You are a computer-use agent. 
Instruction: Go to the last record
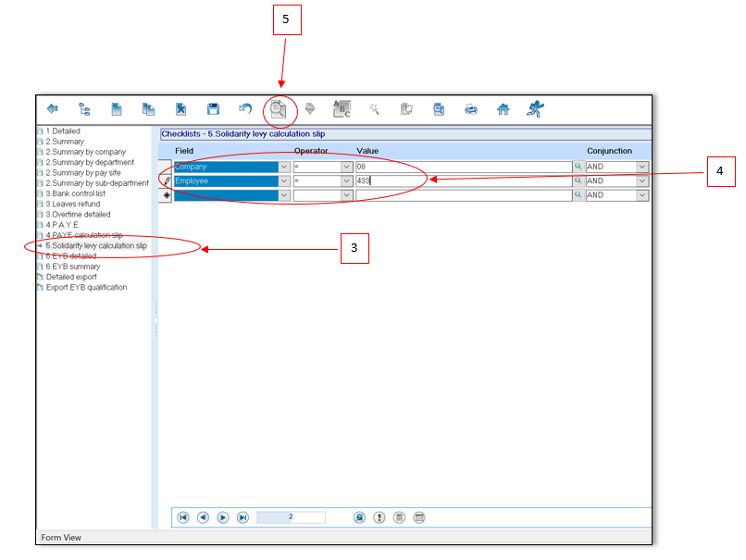(242, 517)
